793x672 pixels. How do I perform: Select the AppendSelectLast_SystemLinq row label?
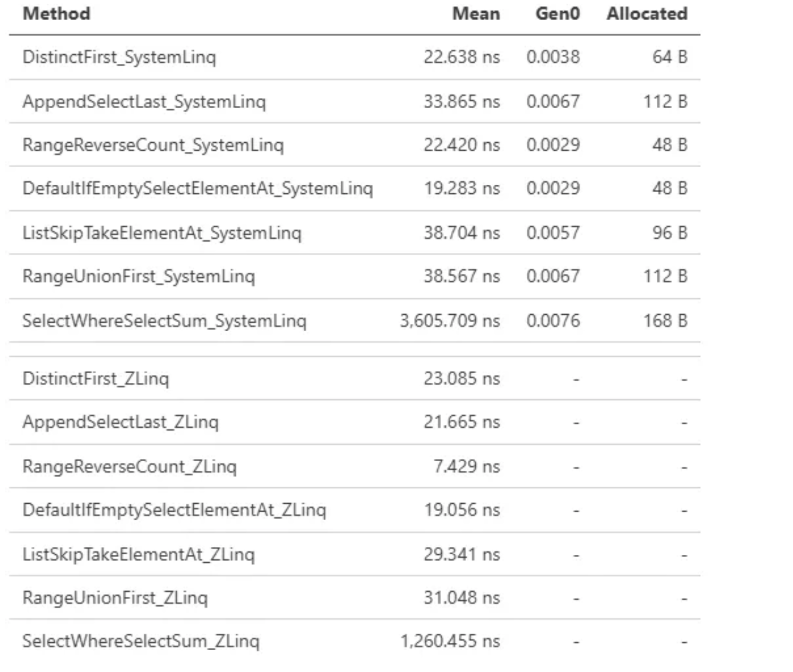click(x=144, y=101)
